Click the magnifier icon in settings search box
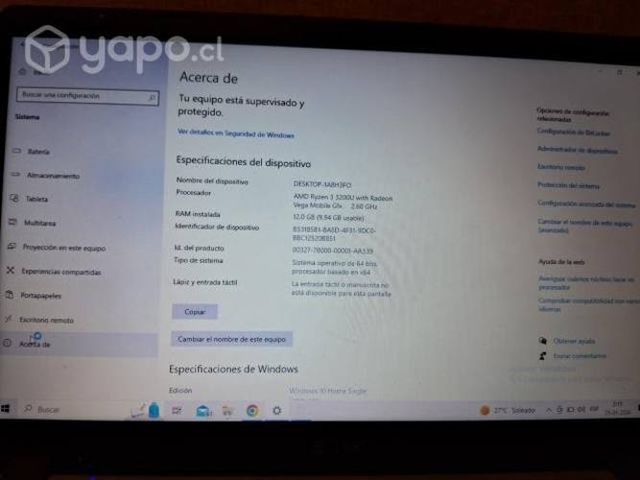 pos(151,98)
